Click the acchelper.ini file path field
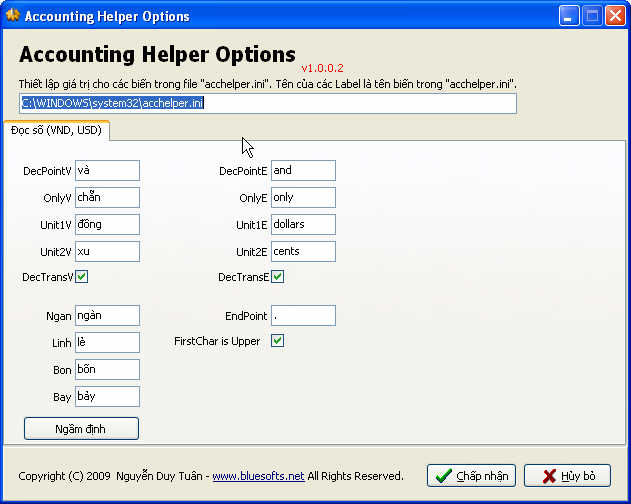This screenshot has width=631, height=504. click(x=268, y=103)
